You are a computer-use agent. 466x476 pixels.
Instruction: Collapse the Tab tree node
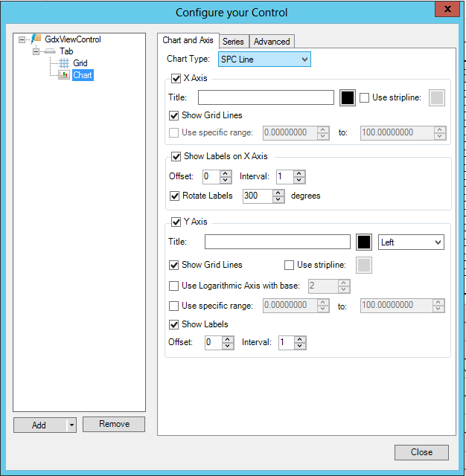[x=36, y=51]
